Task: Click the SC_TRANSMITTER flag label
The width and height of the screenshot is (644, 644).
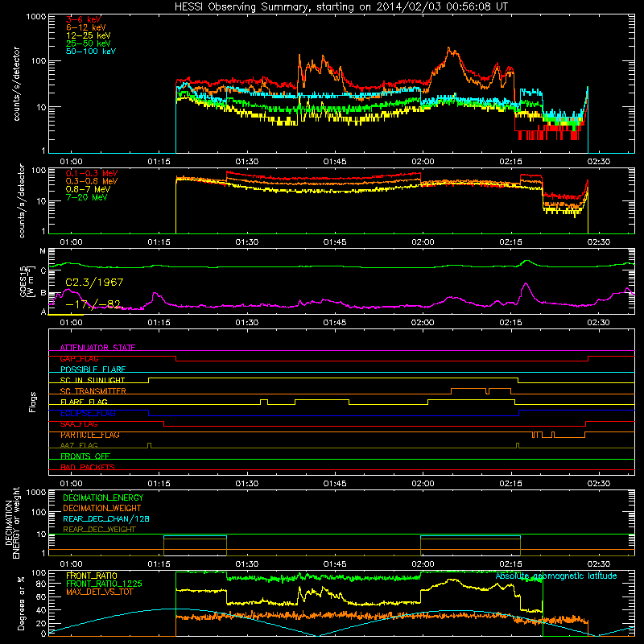Action: click(93, 391)
